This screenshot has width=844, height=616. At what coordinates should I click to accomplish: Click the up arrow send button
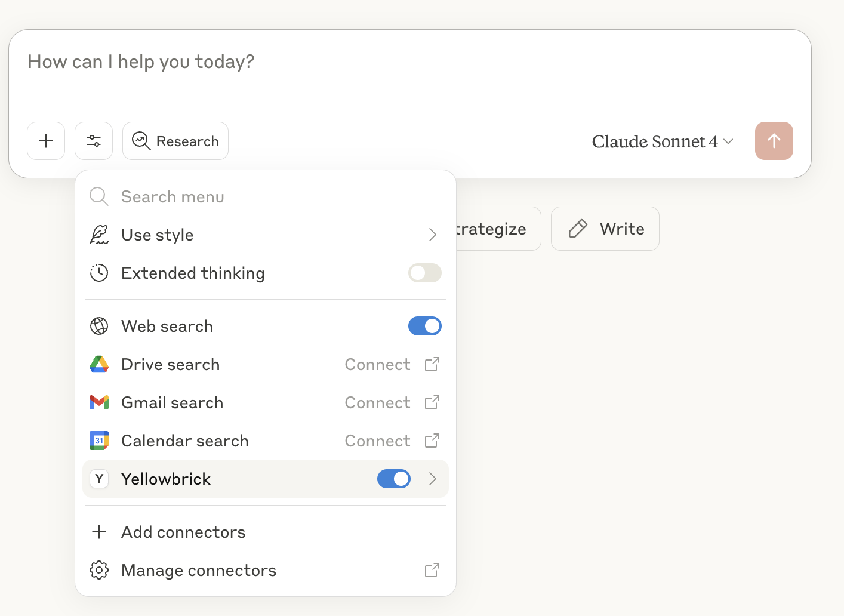[774, 141]
